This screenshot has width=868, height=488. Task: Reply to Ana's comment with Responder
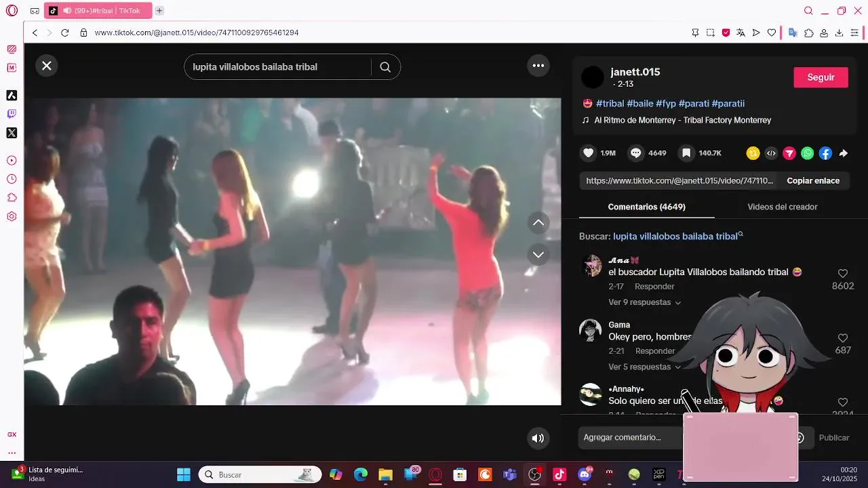pyautogui.click(x=654, y=287)
